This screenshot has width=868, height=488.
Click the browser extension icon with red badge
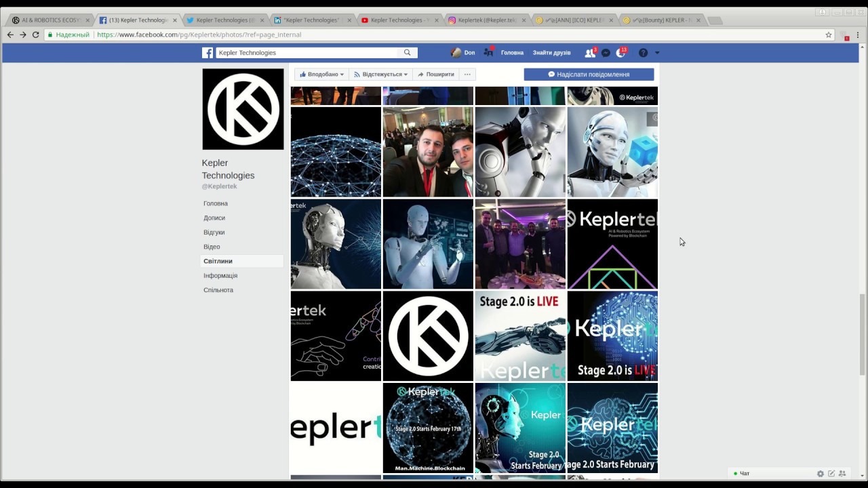click(845, 35)
